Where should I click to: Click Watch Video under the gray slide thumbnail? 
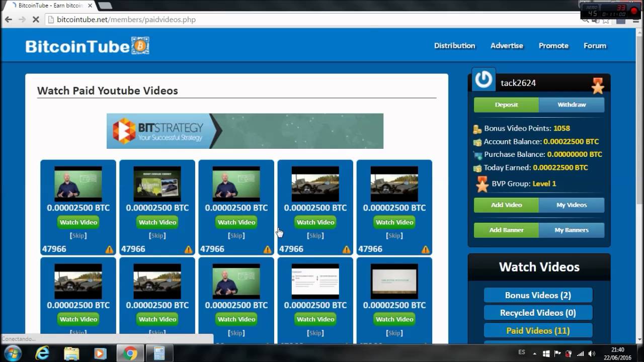(x=394, y=319)
